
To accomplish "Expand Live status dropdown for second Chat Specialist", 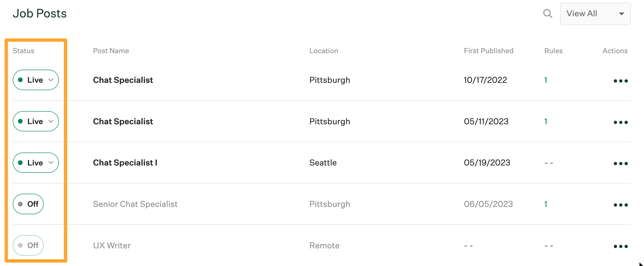I will 51,121.
